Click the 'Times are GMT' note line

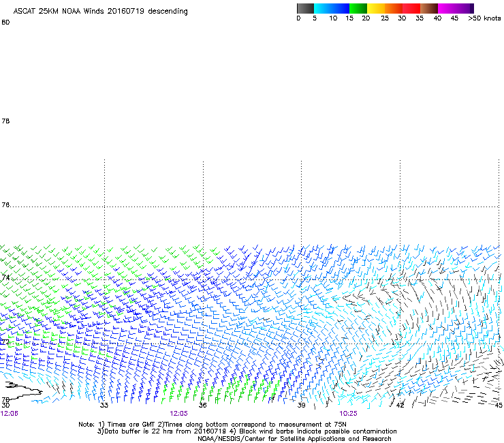pos(212,425)
